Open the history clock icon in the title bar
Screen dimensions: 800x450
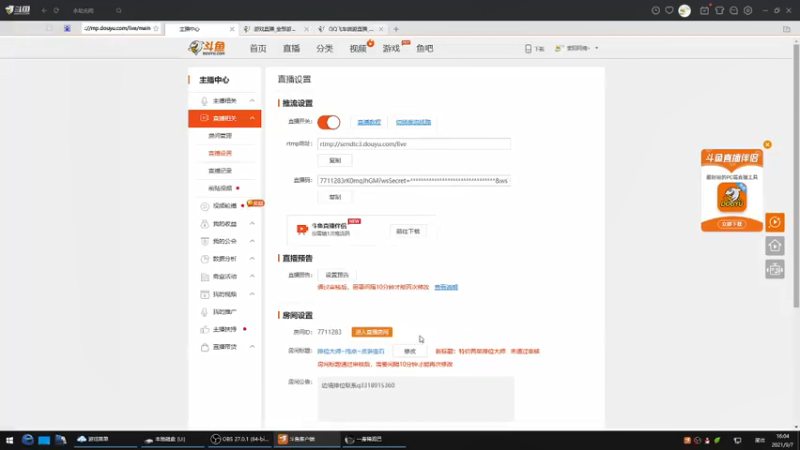tap(656, 10)
